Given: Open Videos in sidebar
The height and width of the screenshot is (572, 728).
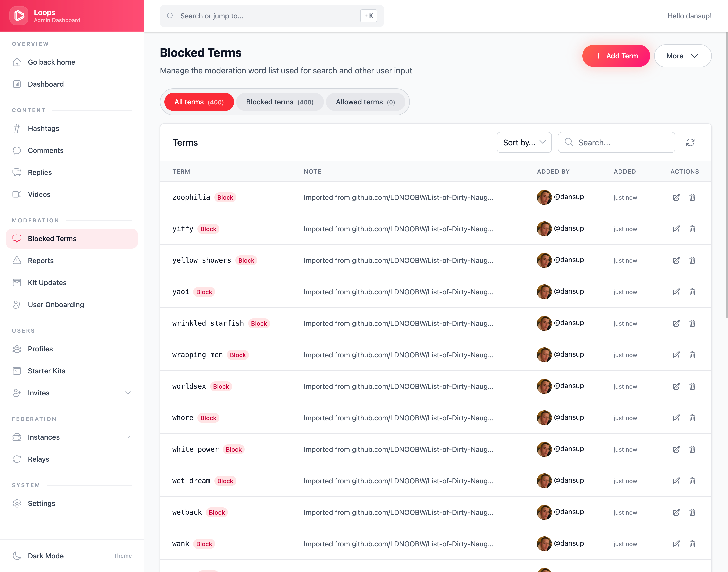Looking at the screenshot, I should 72,194.
